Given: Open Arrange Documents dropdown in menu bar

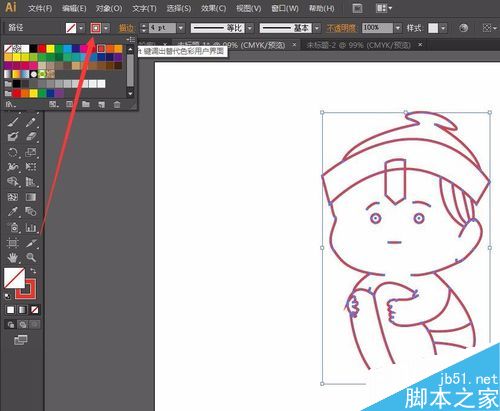Looking at the screenshot, I should tap(384, 8).
